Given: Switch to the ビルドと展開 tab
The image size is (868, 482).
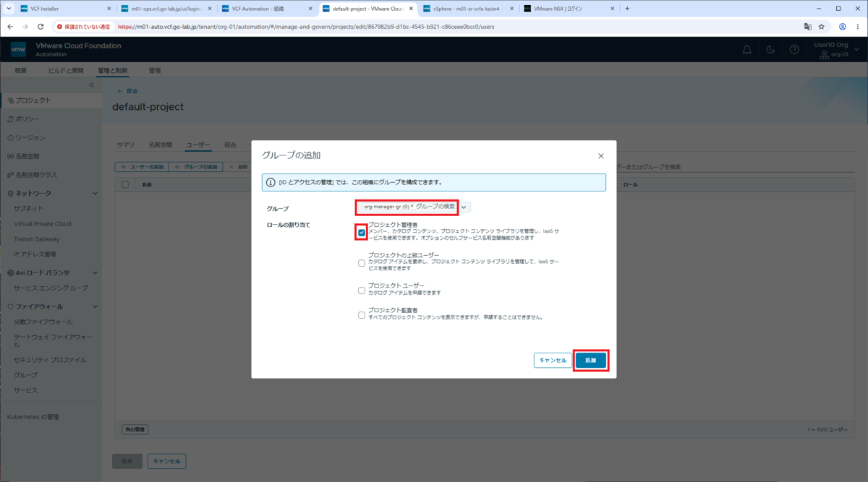Looking at the screenshot, I should (65, 71).
